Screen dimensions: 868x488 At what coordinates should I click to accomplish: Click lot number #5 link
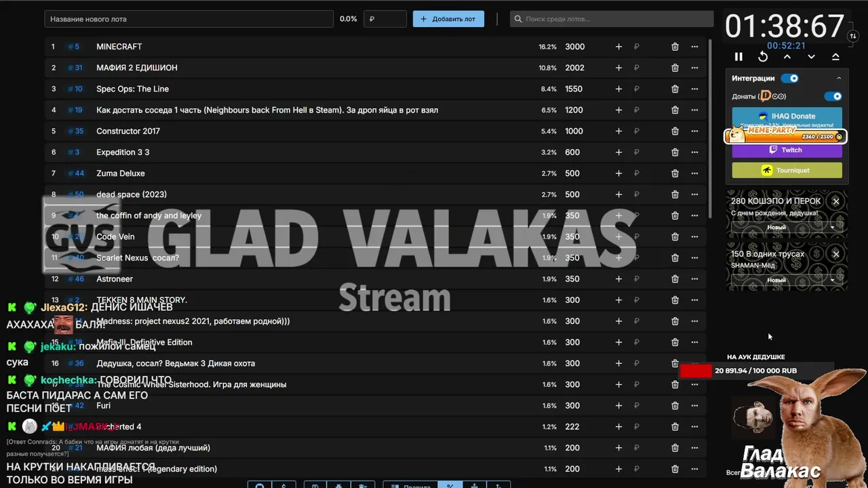74,47
